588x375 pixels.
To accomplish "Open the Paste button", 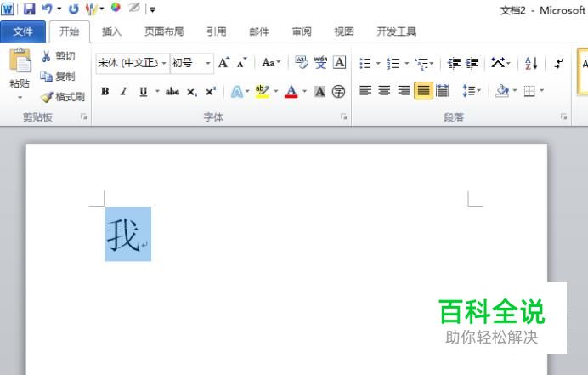I will (x=20, y=74).
